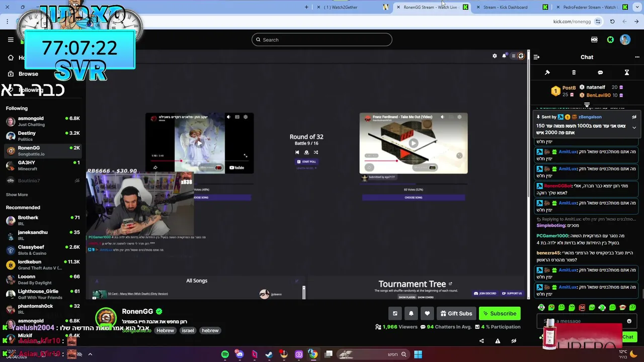Expand the gift leaderboard pull-down handle
644x362 pixels.
click(587, 105)
